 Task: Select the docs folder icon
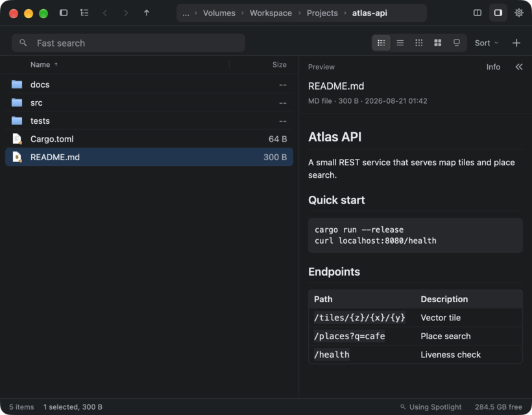coord(17,84)
